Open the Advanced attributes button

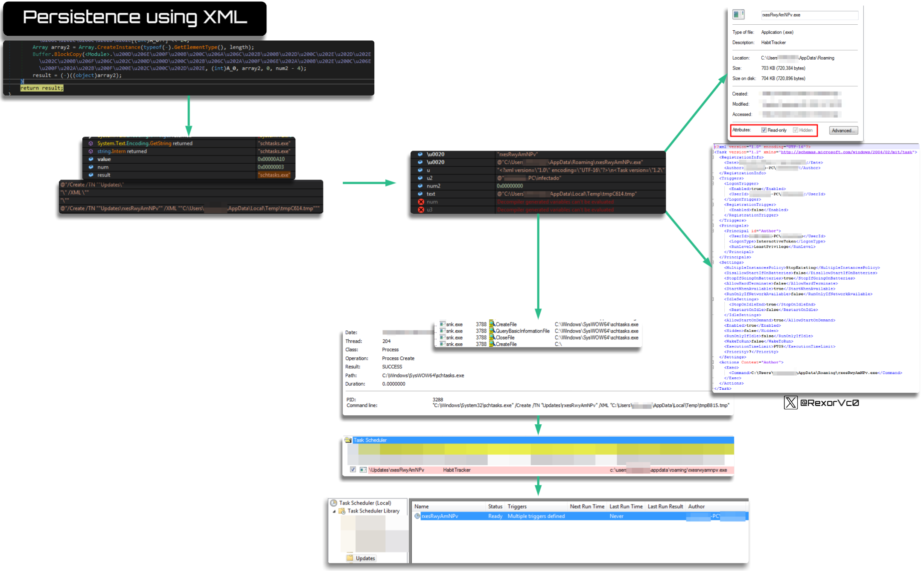coord(843,130)
